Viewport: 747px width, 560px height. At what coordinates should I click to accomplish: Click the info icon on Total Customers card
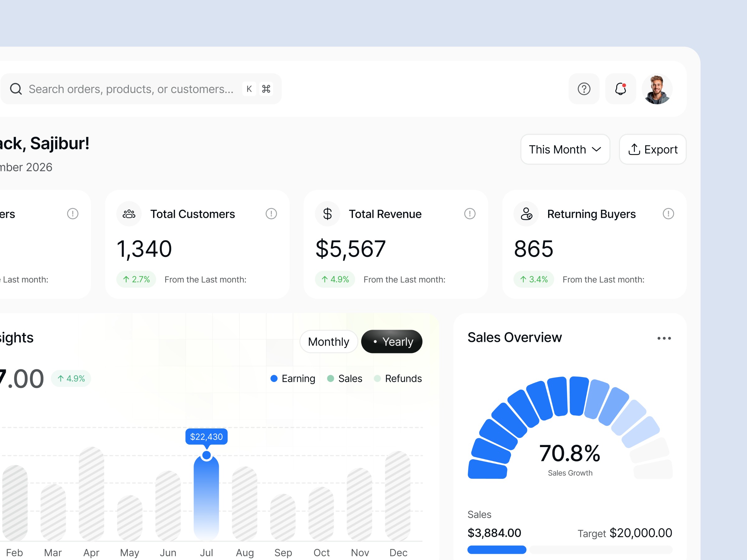(271, 213)
